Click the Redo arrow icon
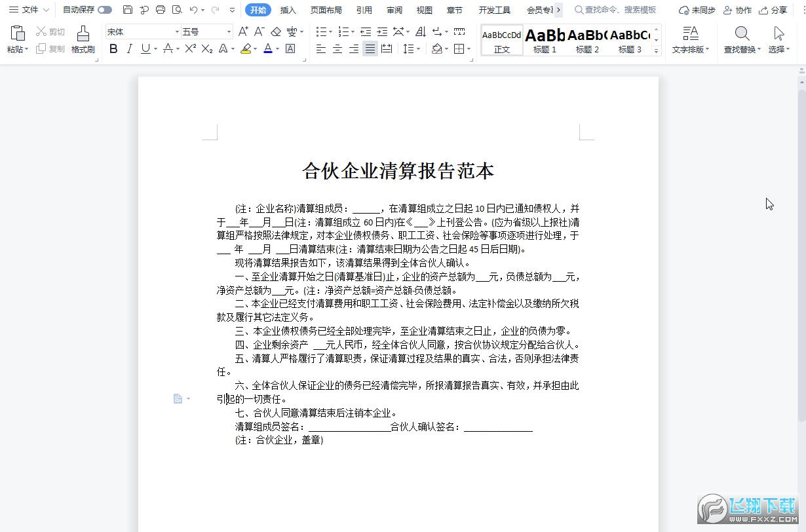The height and width of the screenshot is (532, 806). click(x=214, y=10)
